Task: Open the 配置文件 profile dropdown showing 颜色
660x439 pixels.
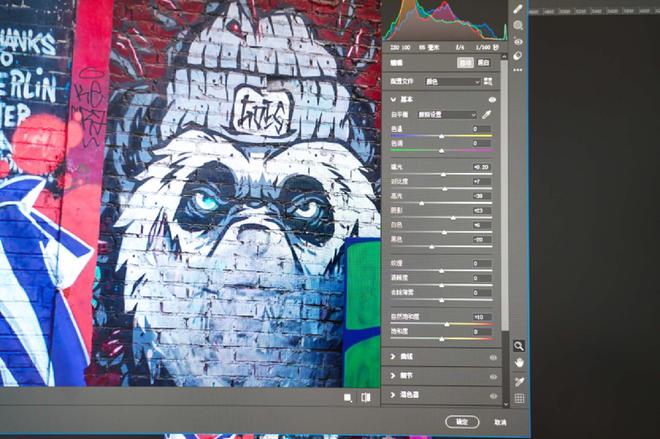Action: (452, 82)
